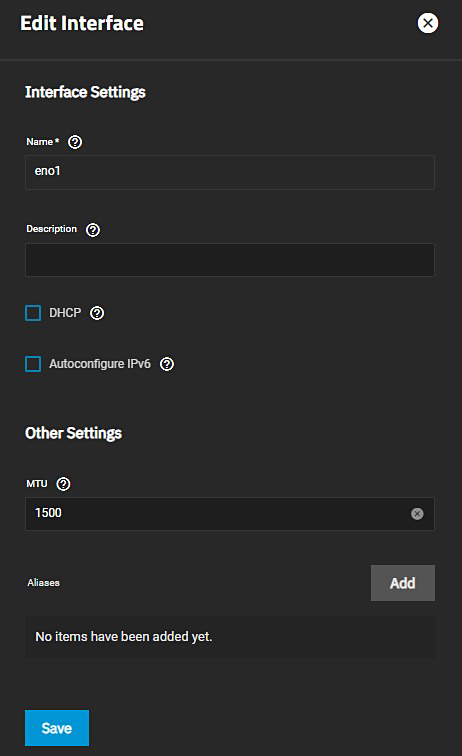
Task: Click the Autoconfigure IPv6 label text
Action: [x=100, y=364]
